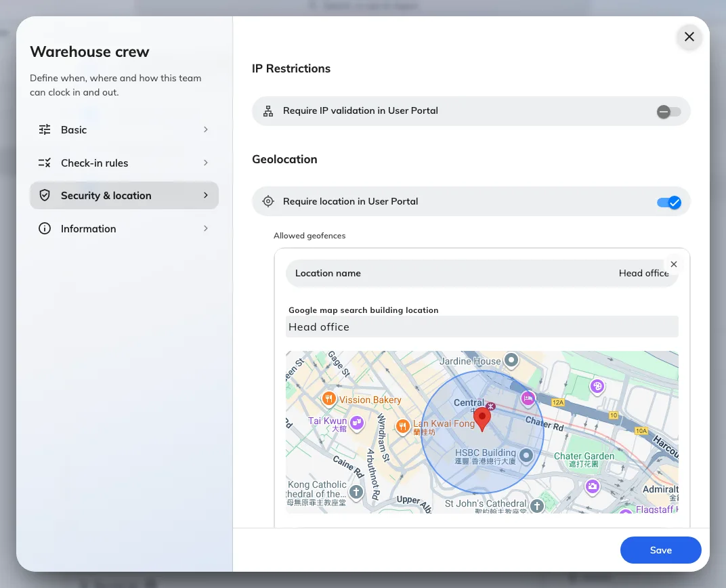Screen dimensions: 726x588
Task: Click the Information circle icon
Action: point(45,229)
